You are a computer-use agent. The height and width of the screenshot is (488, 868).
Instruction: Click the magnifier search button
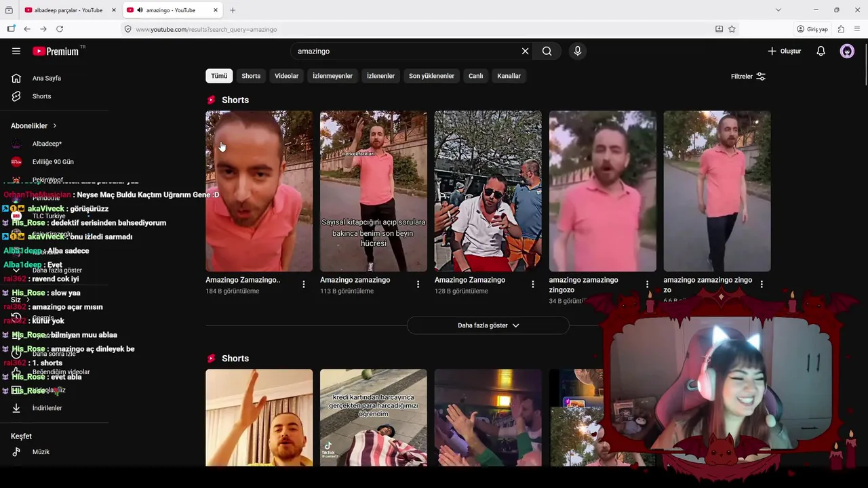(x=547, y=51)
